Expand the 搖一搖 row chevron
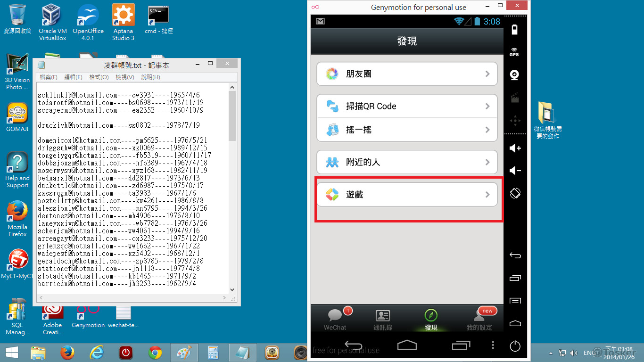Image resolution: width=644 pixels, height=362 pixels. (487, 130)
